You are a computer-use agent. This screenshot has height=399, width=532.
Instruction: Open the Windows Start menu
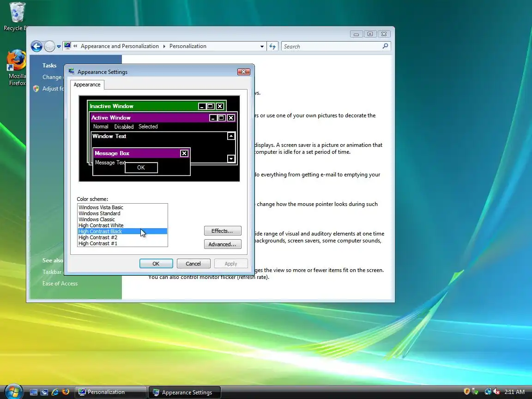click(x=13, y=392)
